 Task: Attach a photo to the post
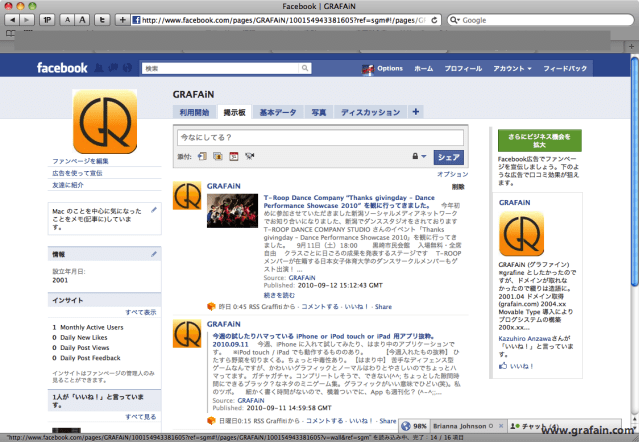click(218, 156)
